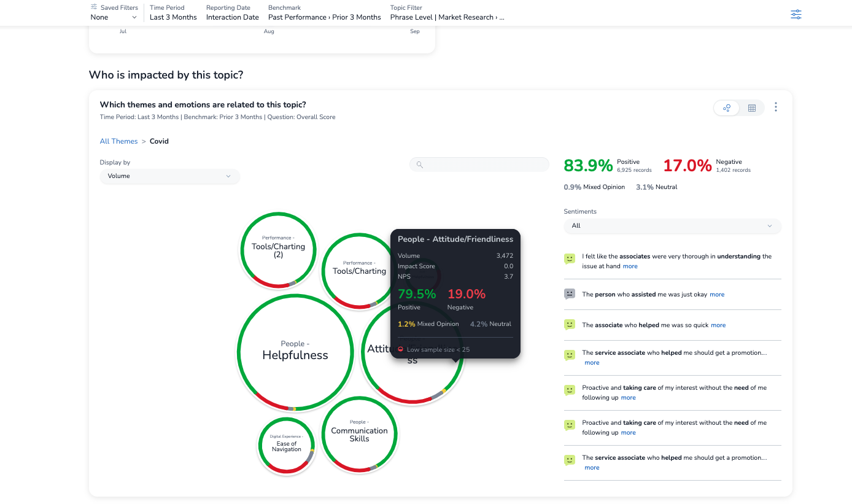Select the Ease of Navigation bubble
This screenshot has width=852, height=504.
pyautogui.click(x=286, y=446)
